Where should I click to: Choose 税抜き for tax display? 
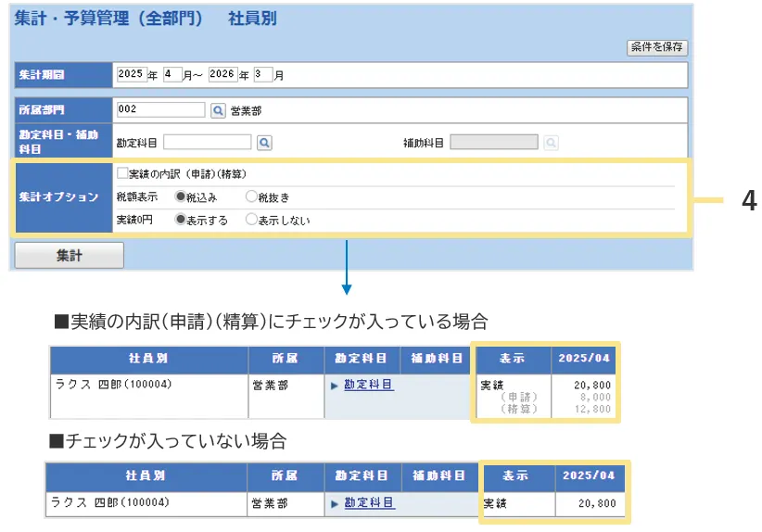pyautogui.click(x=251, y=196)
